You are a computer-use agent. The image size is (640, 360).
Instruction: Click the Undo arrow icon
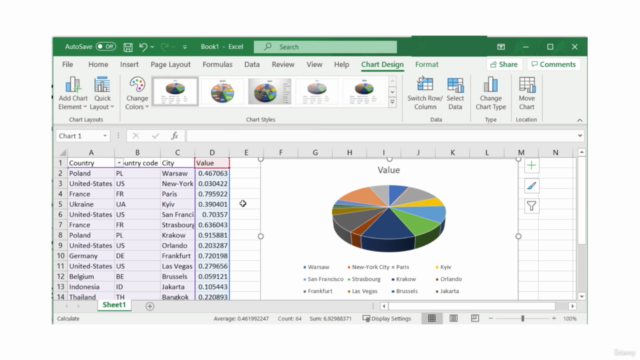(x=143, y=47)
